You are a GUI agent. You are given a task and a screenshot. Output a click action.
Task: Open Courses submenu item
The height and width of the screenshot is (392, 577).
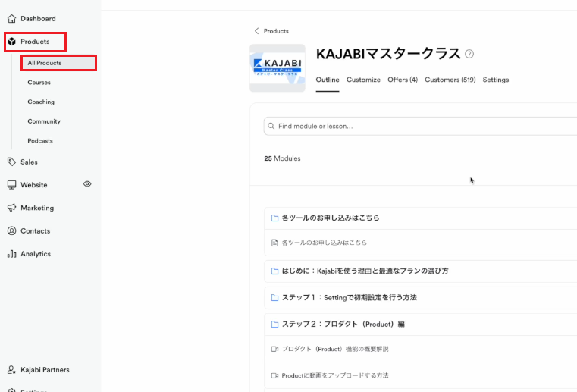click(39, 83)
